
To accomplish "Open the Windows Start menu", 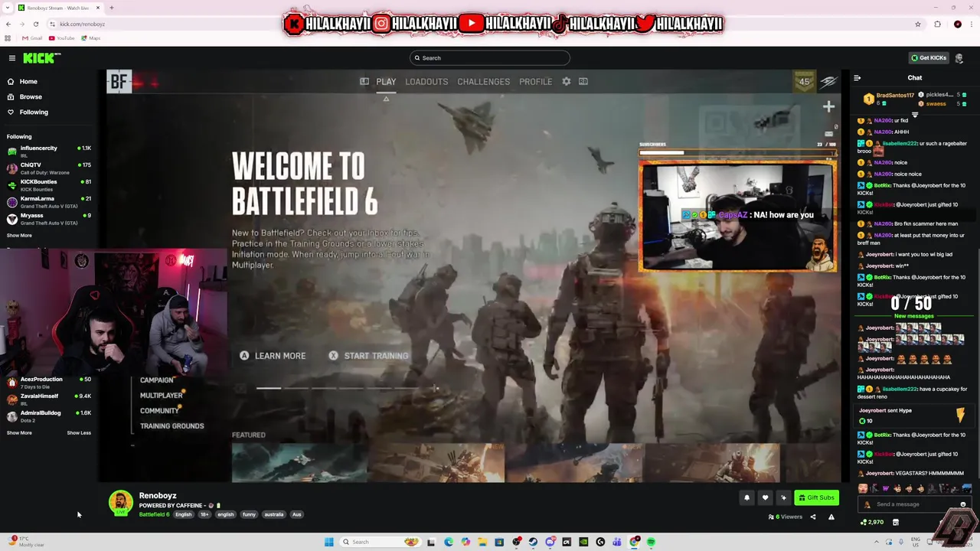I will pos(329,542).
